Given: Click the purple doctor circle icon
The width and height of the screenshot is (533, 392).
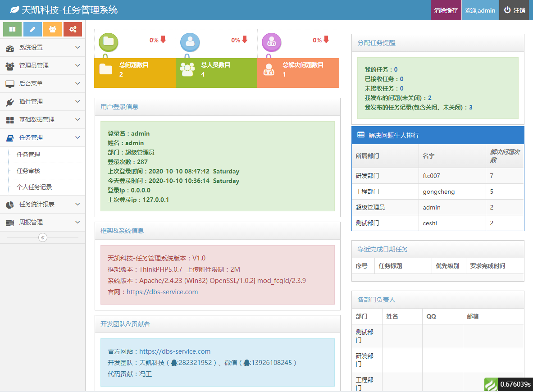Looking at the screenshot, I should pos(272,42).
